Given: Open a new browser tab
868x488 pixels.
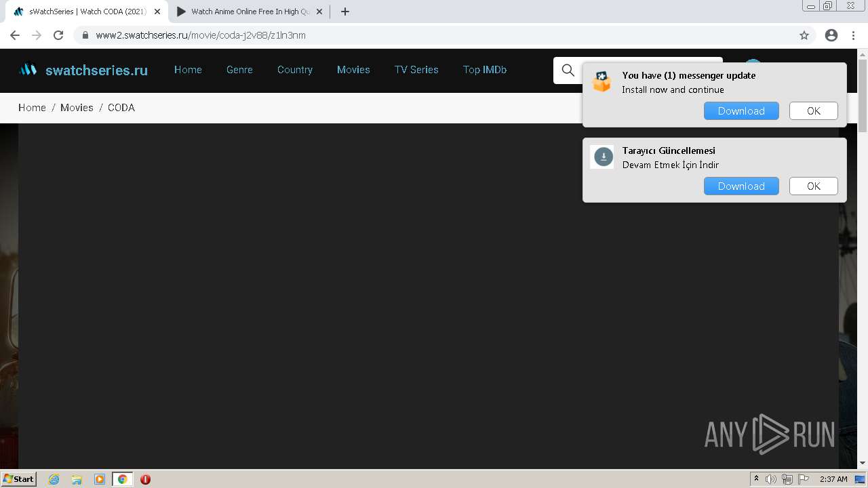Looking at the screenshot, I should pyautogui.click(x=345, y=12).
